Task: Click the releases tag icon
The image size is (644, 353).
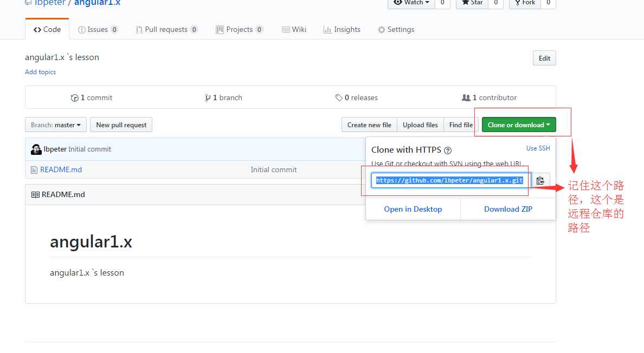Action: 339,97
